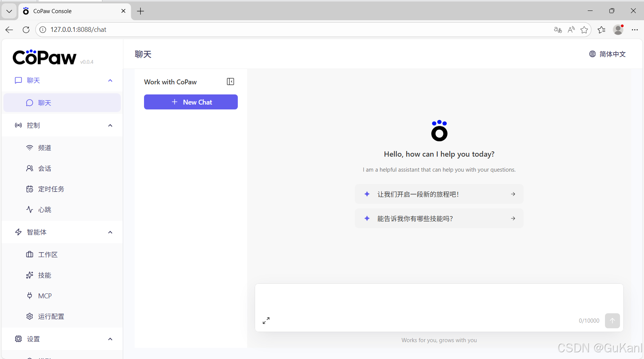Click the globe language icon
The image size is (644, 359).
[592, 54]
